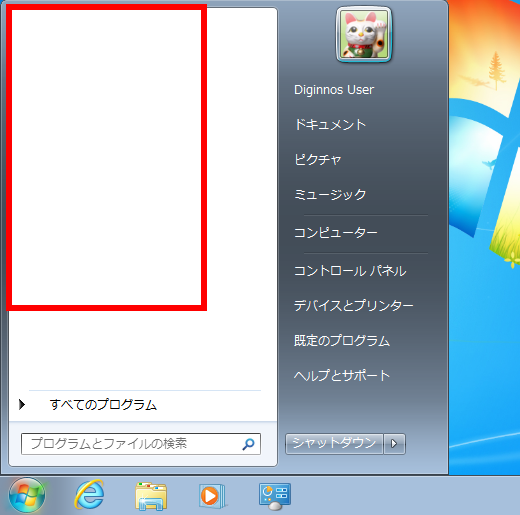Open the control panel icon on taskbar
The image size is (520, 515).
(275, 497)
